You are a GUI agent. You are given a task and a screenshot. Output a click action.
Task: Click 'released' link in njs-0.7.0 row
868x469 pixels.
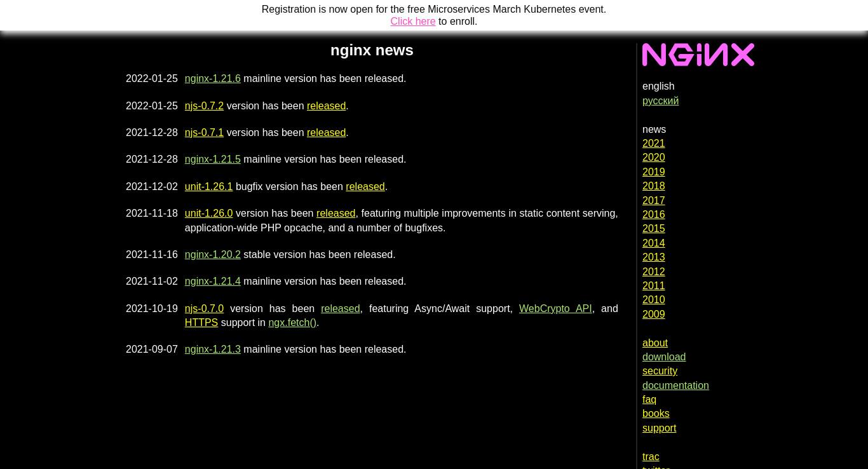[x=341, y=308]
